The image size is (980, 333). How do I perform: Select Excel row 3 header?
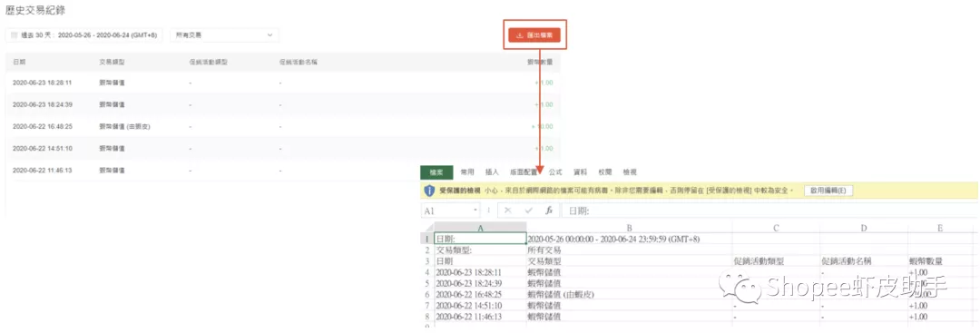[x=426, y=261]
